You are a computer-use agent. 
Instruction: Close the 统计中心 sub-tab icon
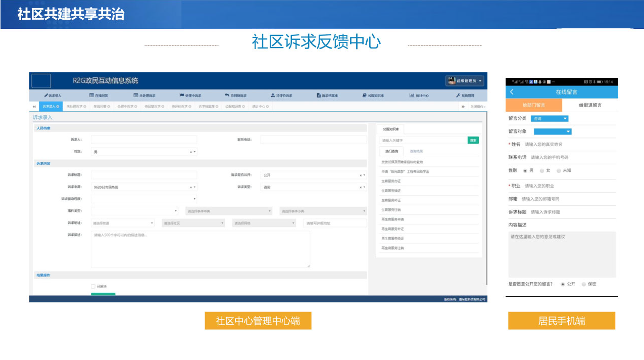(267, 107)
